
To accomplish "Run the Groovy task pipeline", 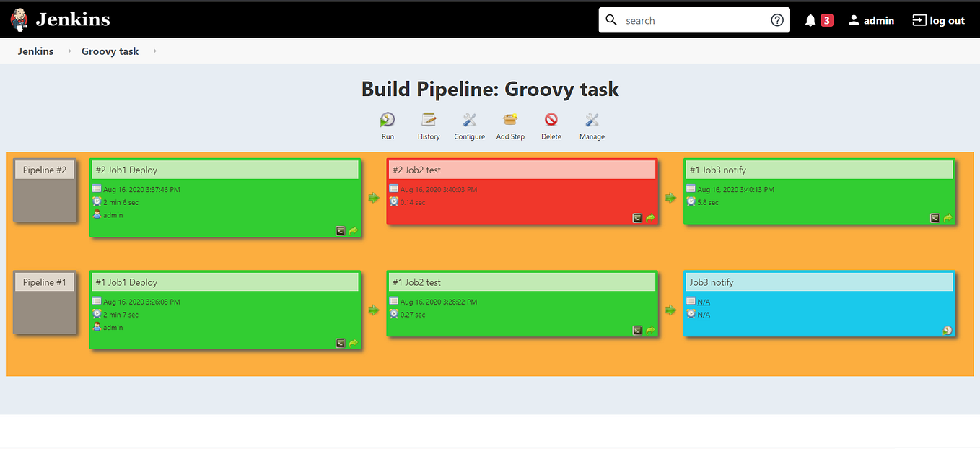I will coord(388,121).
